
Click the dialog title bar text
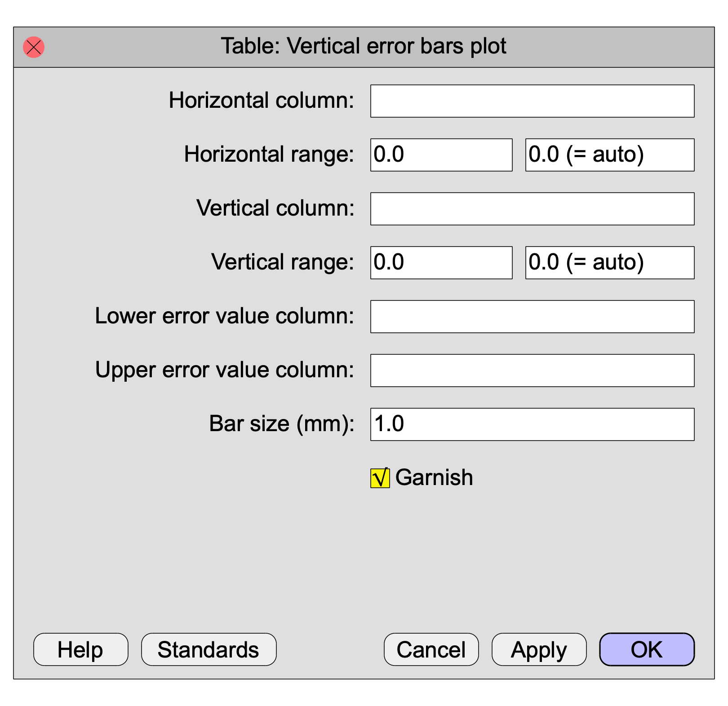tap(363, 46)
